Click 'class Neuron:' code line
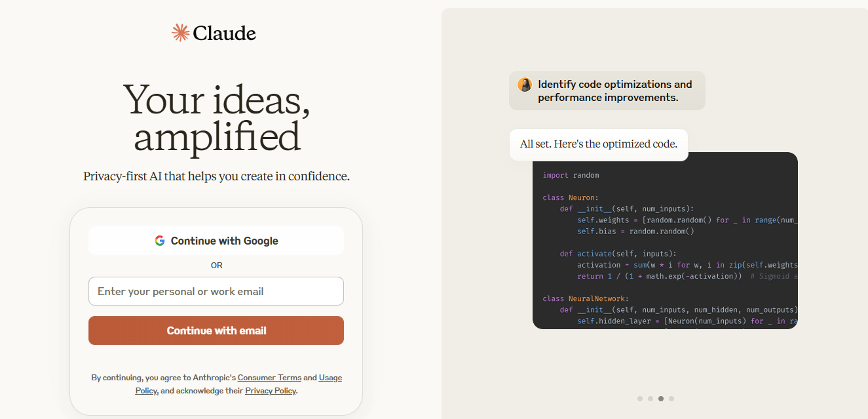The height and width of the screenshot is (419, 868). [571, 197]
